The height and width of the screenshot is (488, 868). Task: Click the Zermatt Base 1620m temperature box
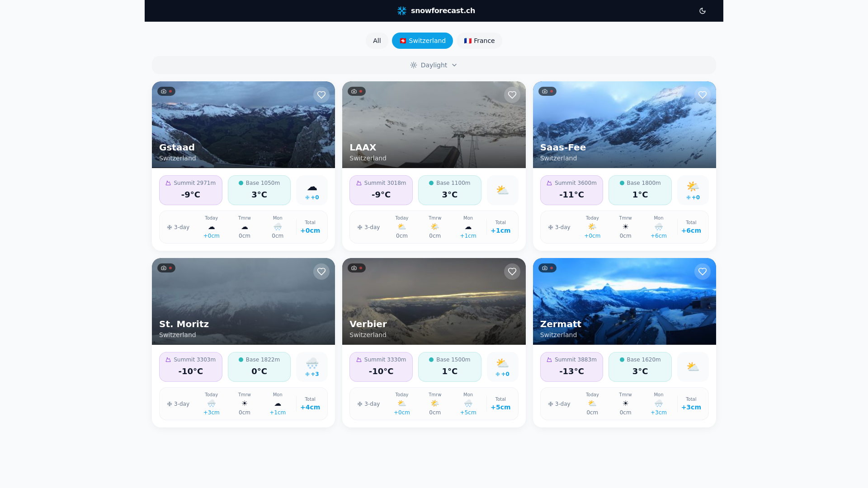click(640, 367)
